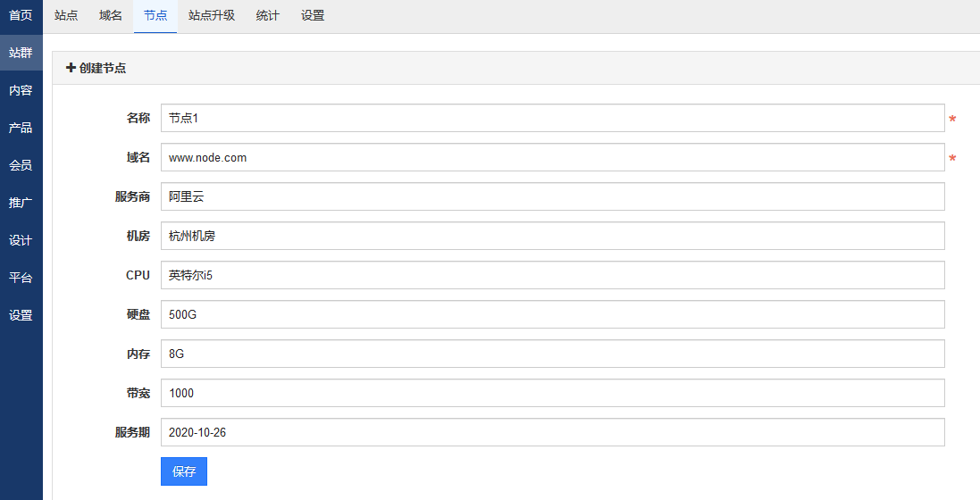The image size is (980, 500).
Task: Click the plus icon beside 创建节点
Action: [x=71, y=68]
